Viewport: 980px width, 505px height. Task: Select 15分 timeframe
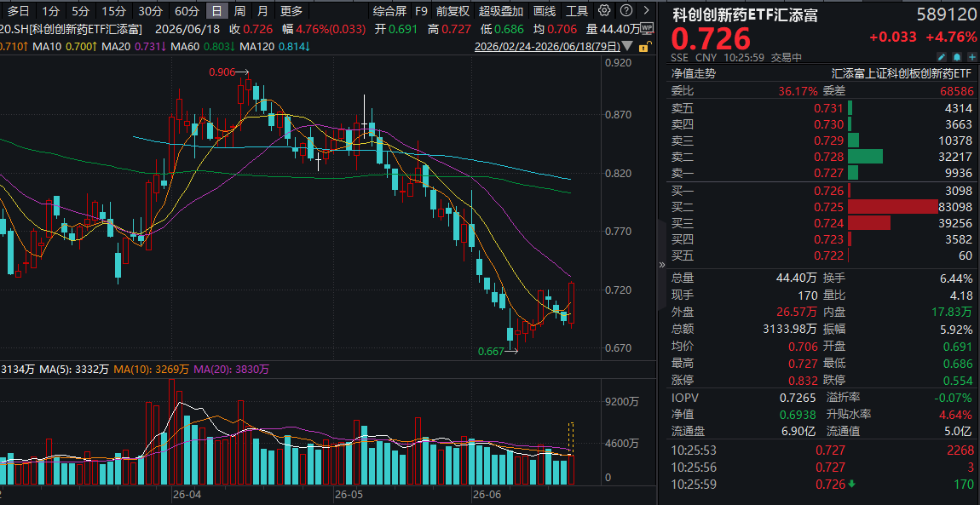tap(113, 10)
